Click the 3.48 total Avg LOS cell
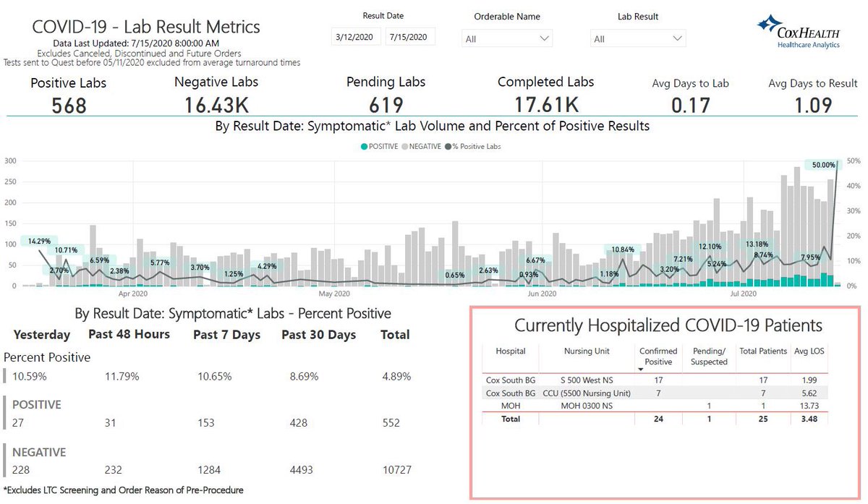 pos(809,419)
